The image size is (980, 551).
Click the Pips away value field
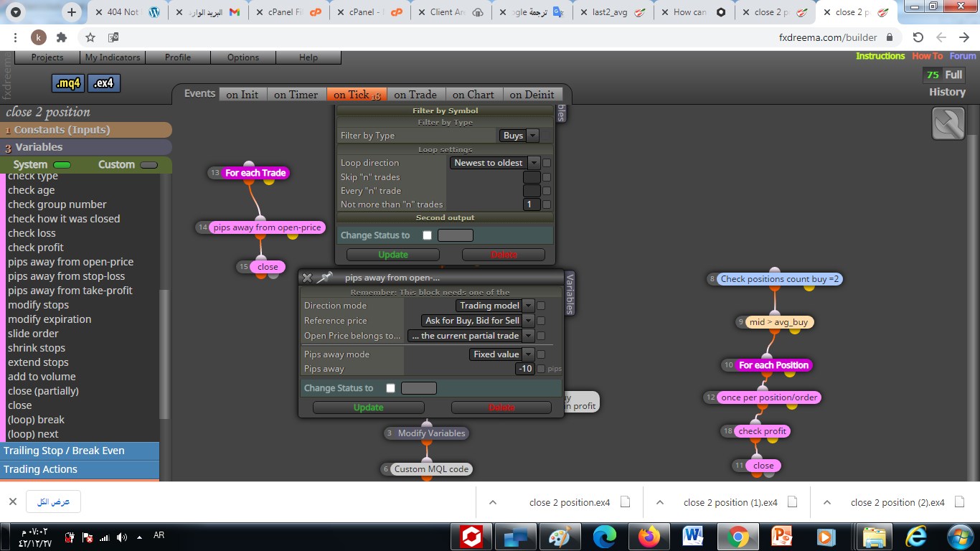click(x=525, y=369)
